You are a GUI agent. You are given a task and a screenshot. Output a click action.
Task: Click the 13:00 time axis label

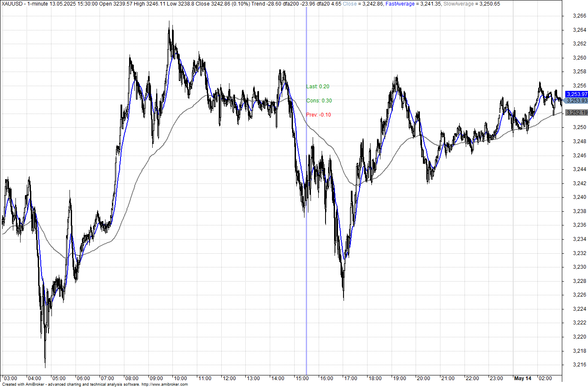[253, 378]
